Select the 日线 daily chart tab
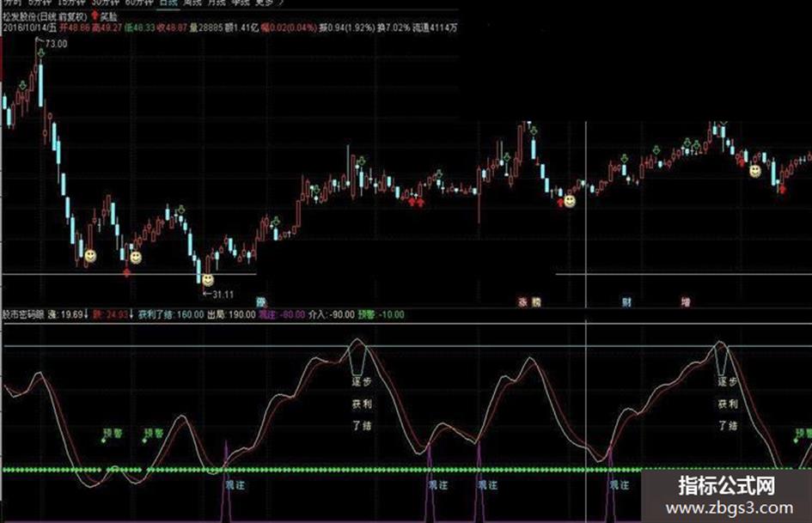812x523 pixels. [169, 2]
